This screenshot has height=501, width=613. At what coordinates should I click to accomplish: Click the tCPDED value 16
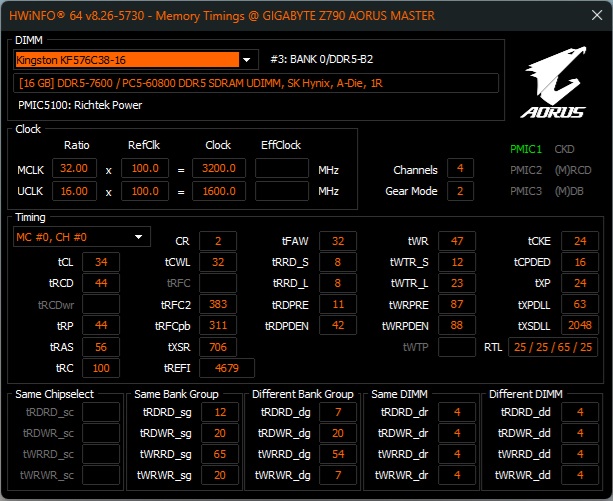click(x=580, y=262)
